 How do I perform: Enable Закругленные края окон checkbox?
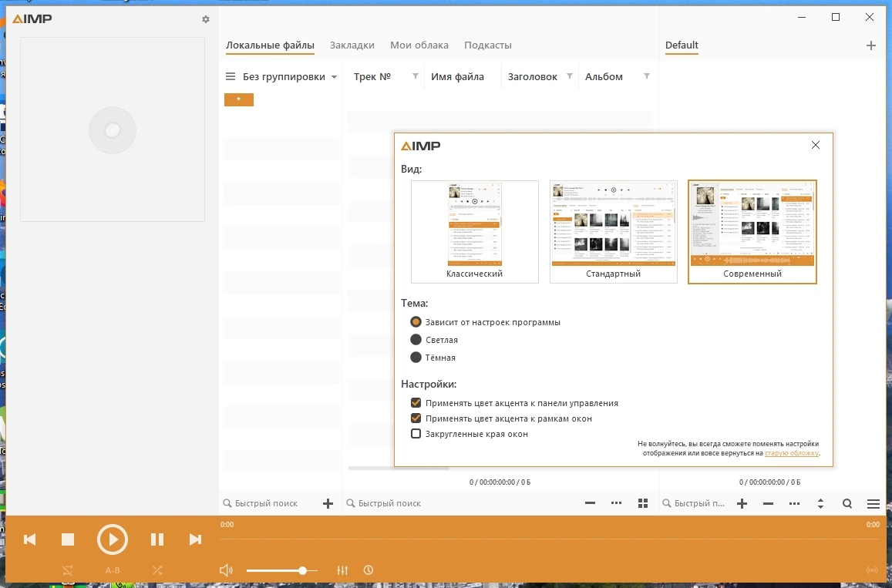point(416,433)
